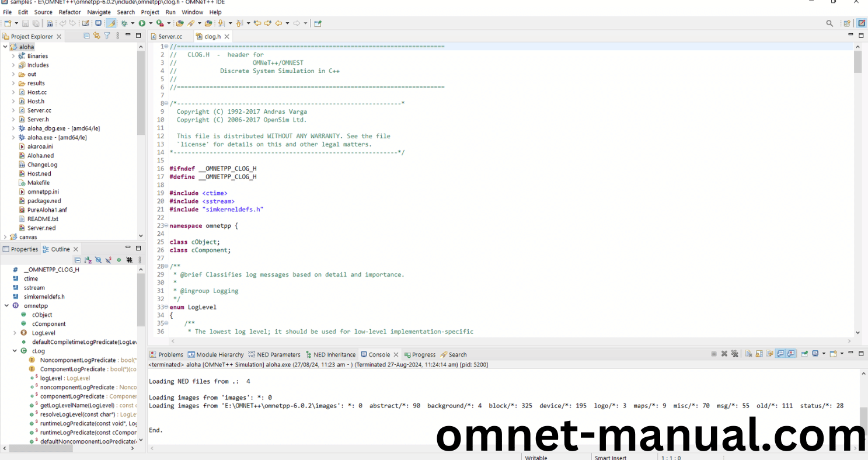
Task: Expand the LogLevel node in Outline
Action: 15,333
